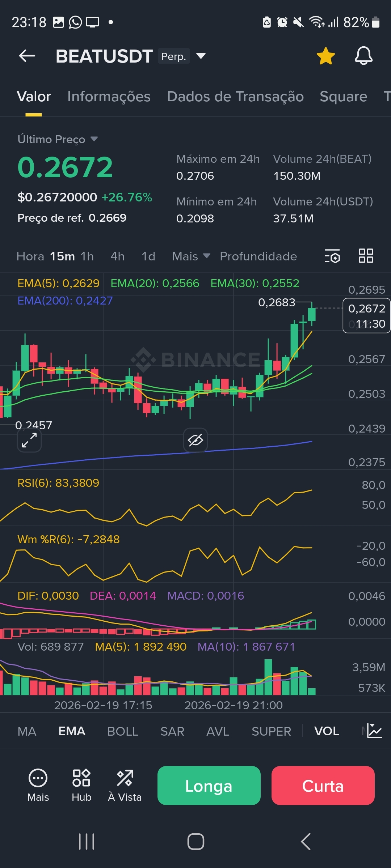Tap the DIF: 0,0030 label
The image size is (391, 868).
[48, 596]
